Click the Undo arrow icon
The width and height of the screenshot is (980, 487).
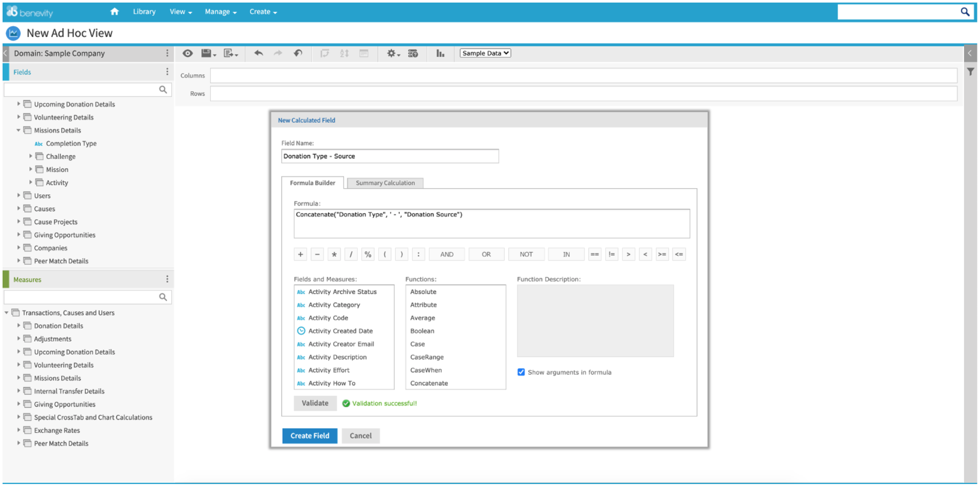(x=258, y=53)
